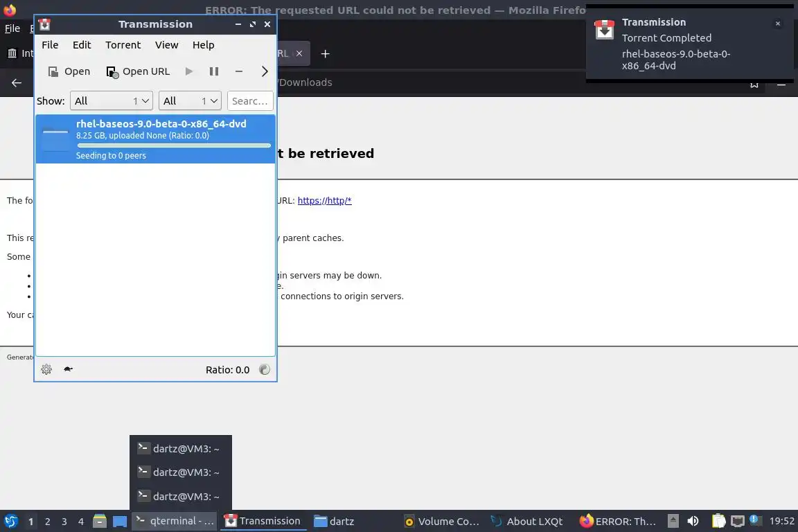The image size is (798, 532).
Task: Click the update notifier tray icon
Action: click(x=755, y=520)
